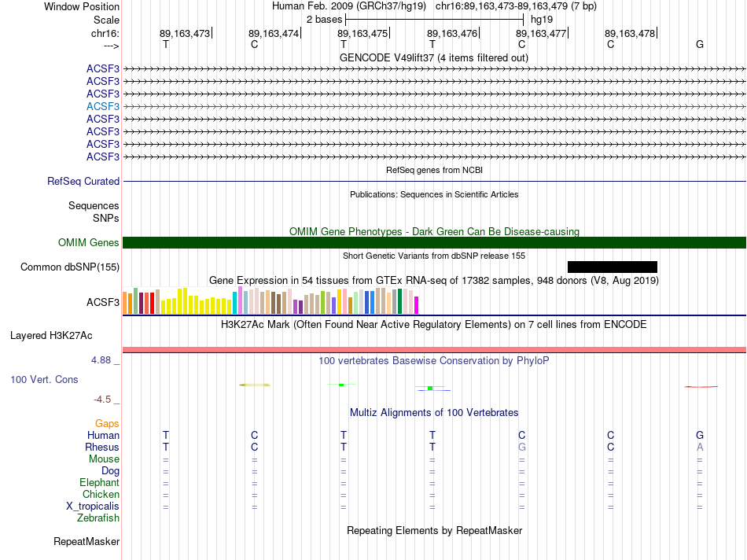Click the X_tropicalis species label
The width and height of the screenshot is (747, 560).
pyautogui.click(x=93, y=507)
